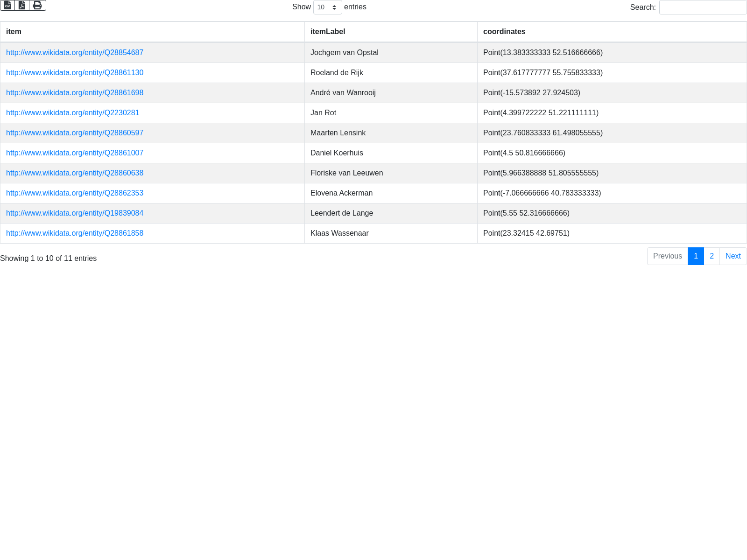Sort table by item column

(14, 32)
